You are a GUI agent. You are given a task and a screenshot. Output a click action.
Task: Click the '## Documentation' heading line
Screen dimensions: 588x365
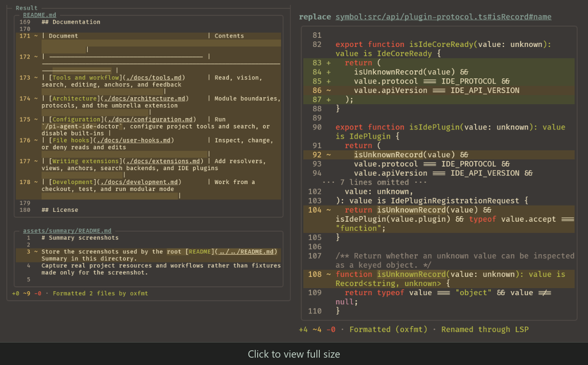[71, 22]
